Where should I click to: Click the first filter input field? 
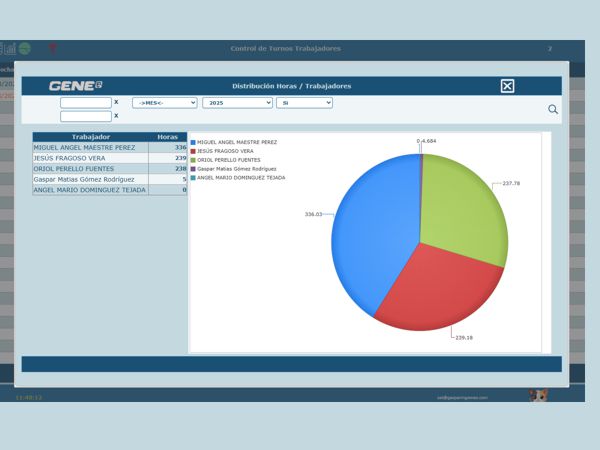[85, 102]
